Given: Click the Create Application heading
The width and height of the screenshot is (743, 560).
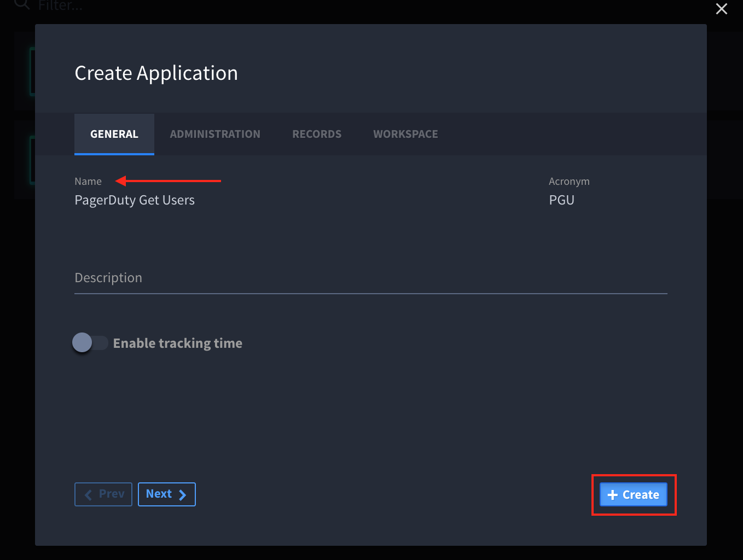Looking at the screenshot, I should click(156, 73).
